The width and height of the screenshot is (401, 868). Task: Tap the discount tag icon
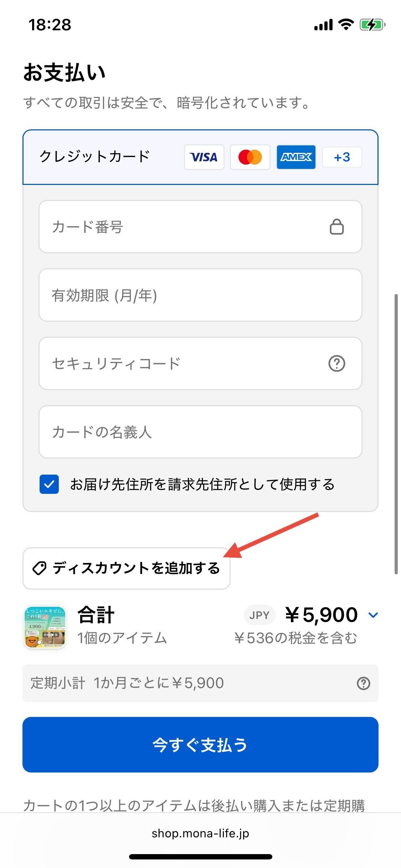pos(39,568)
